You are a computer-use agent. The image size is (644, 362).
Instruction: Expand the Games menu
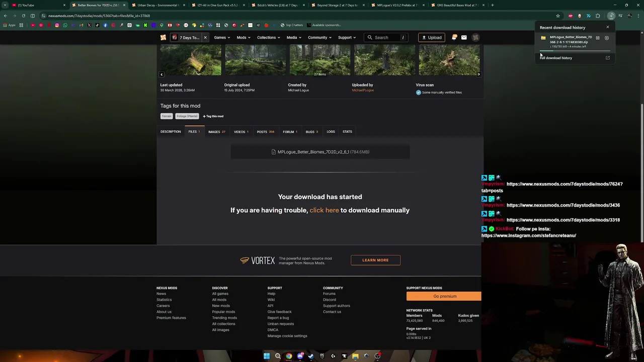pos(222,37)
